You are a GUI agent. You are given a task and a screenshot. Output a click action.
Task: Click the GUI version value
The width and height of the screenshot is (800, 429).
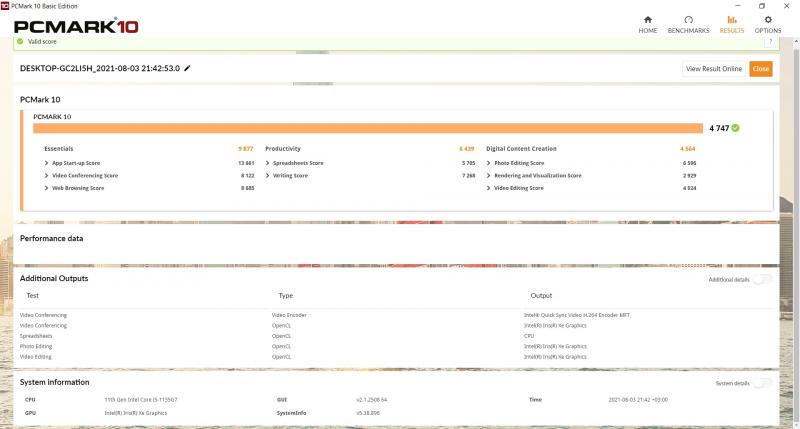pos(371,400)
